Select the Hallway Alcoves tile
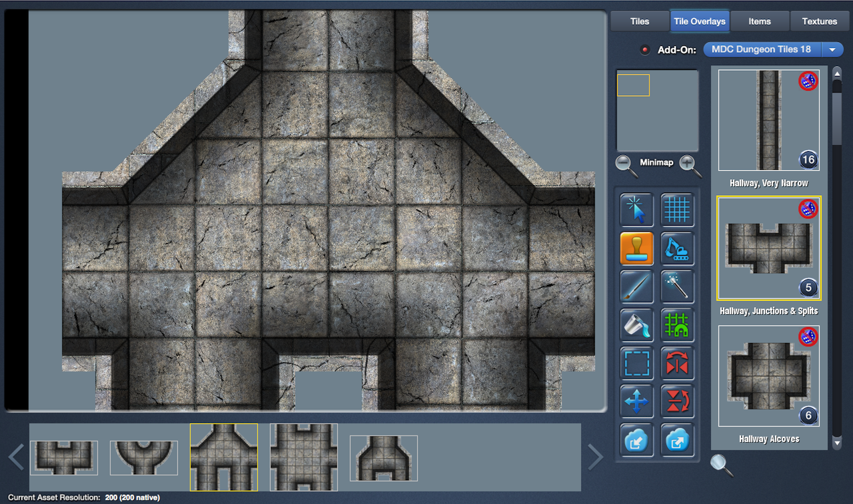The image size is (853, 504). click(x=769, y=376)
